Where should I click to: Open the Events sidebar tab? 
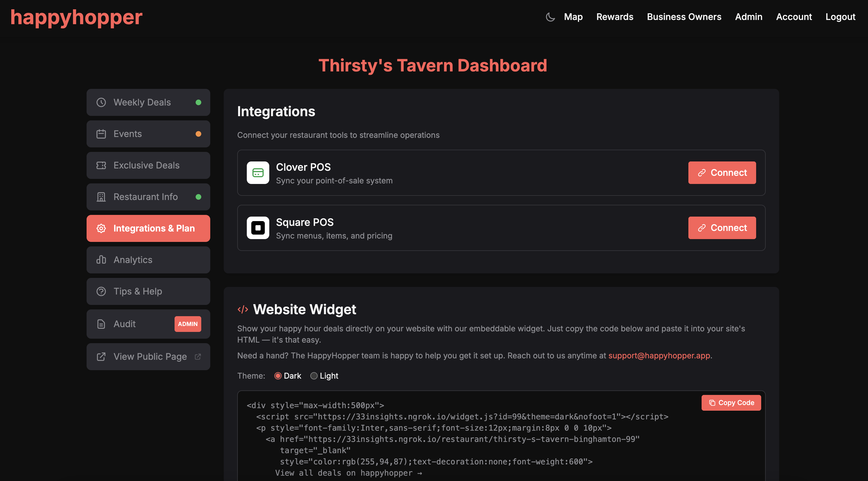[148, 134]
